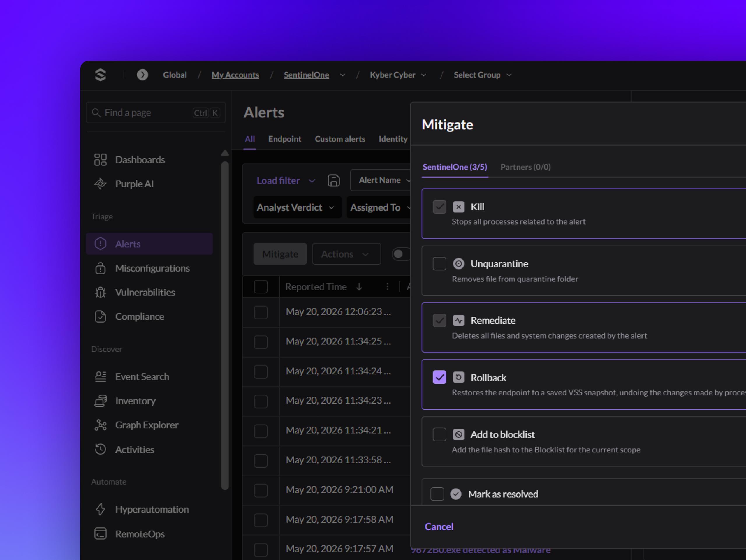746x560 pixels.
Task: Open the My Accounts breadcrumb link
Action: (235, 75)
